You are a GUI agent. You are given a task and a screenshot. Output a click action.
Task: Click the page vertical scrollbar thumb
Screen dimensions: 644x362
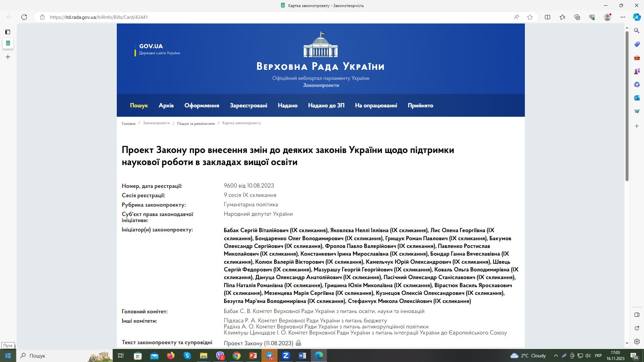(627, 106)
